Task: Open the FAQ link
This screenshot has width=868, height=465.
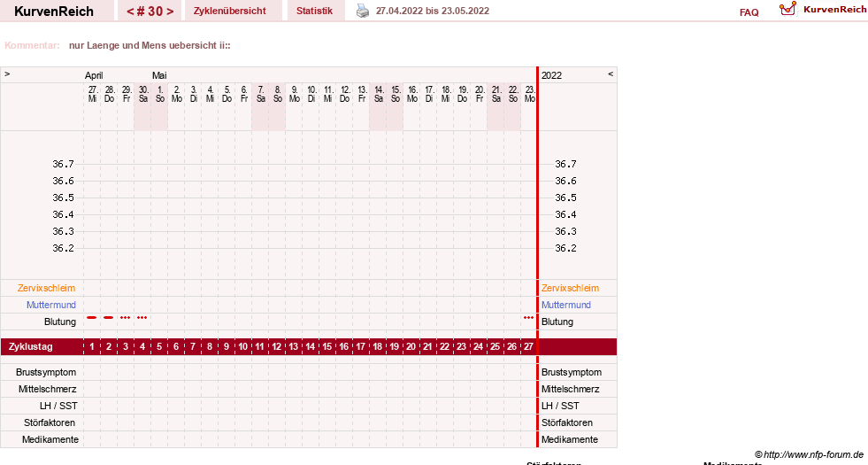Action: [x=749, y=12]
